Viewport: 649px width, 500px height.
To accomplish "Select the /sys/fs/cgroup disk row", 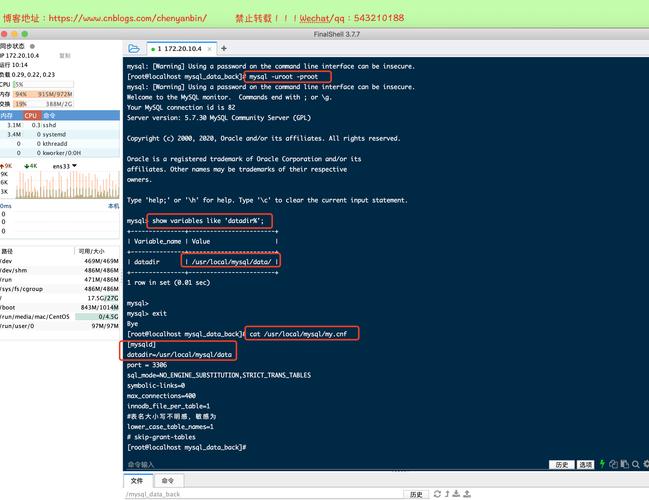I will [60, 289].
